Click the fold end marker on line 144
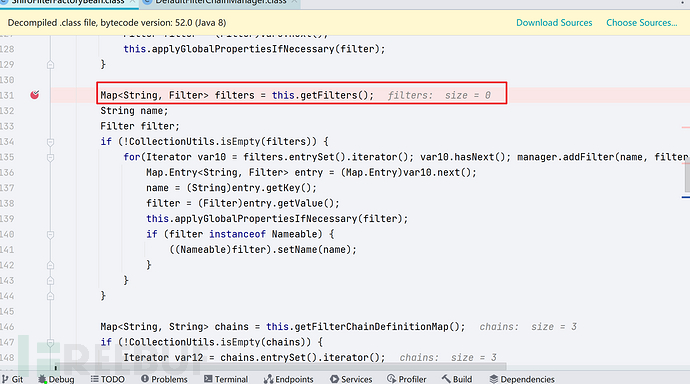 [51, 296]
